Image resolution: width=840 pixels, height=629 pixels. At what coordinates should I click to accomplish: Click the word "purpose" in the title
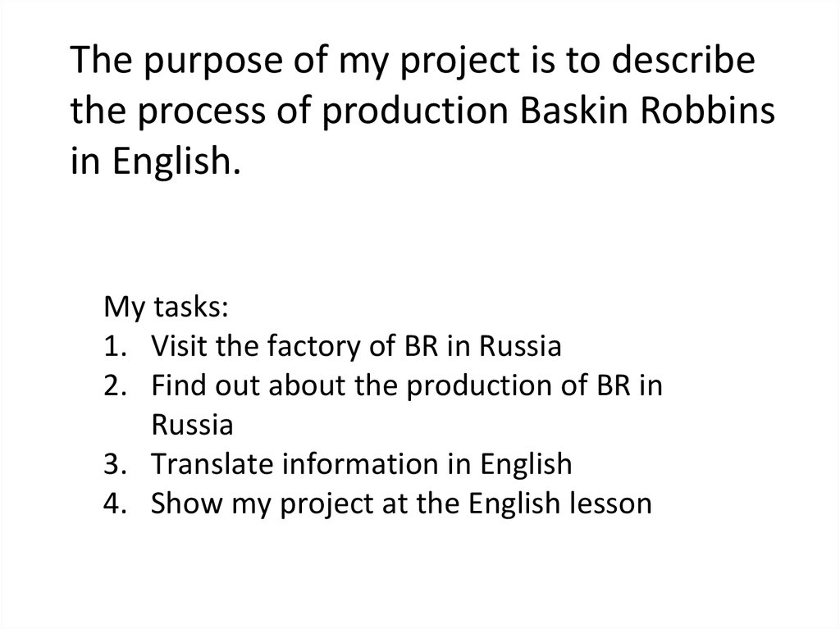click(x=198, y=64)
